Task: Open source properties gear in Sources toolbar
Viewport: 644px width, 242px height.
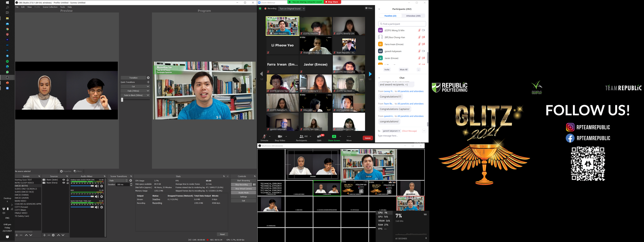Action: (x=53, y=235)
